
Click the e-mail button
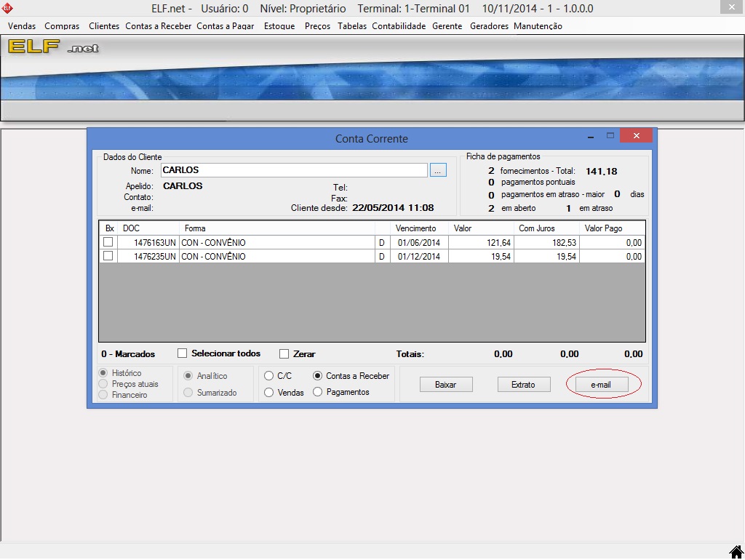tap(602, 385)
